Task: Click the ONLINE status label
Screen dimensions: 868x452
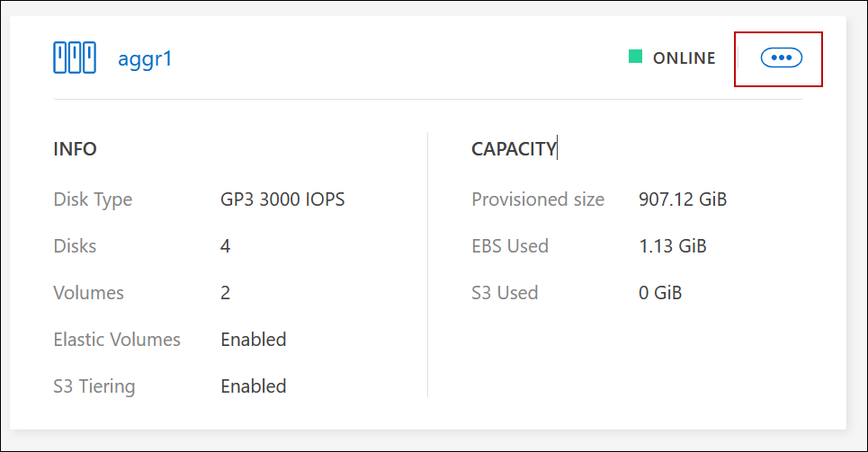Action: point(684,58)
